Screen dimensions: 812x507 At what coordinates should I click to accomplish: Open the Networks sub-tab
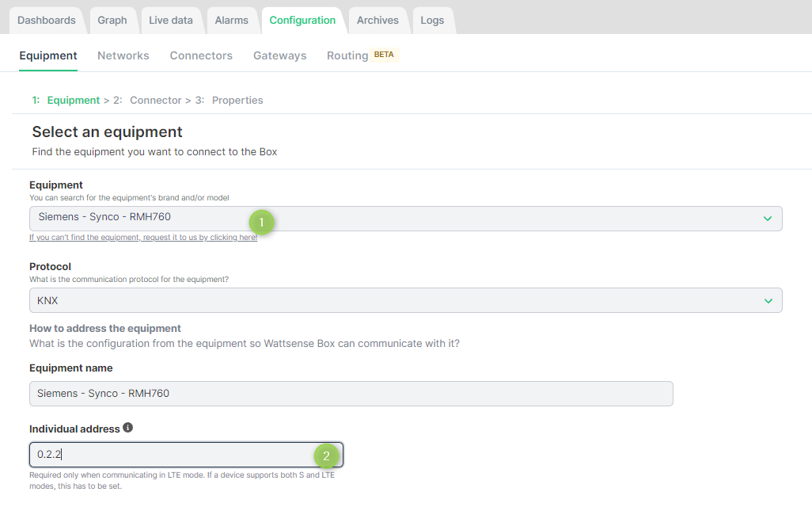tap(123, 56)
